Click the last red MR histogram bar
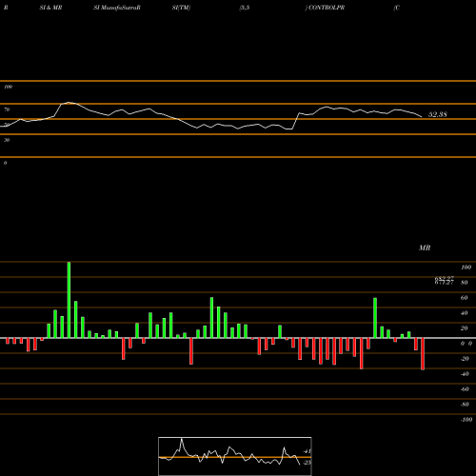This screenshot has width=476, height=476. click(x=423, y=354)
